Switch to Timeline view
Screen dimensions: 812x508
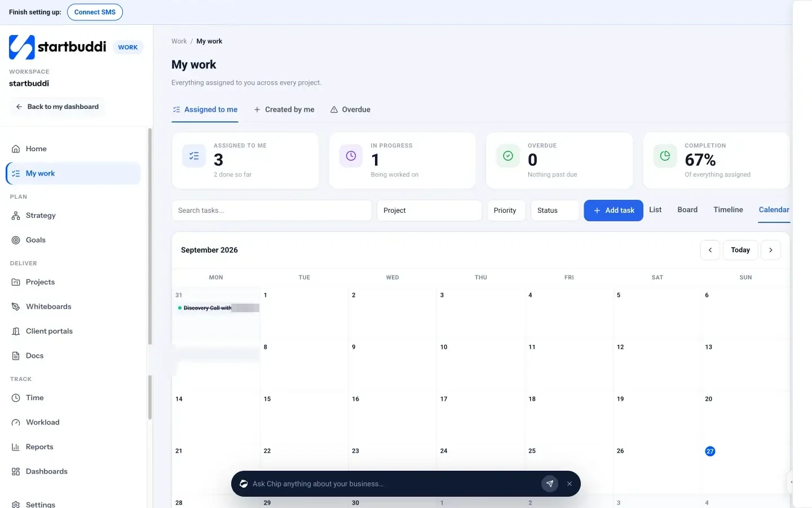pyautogui.click(x=728, y=209)
